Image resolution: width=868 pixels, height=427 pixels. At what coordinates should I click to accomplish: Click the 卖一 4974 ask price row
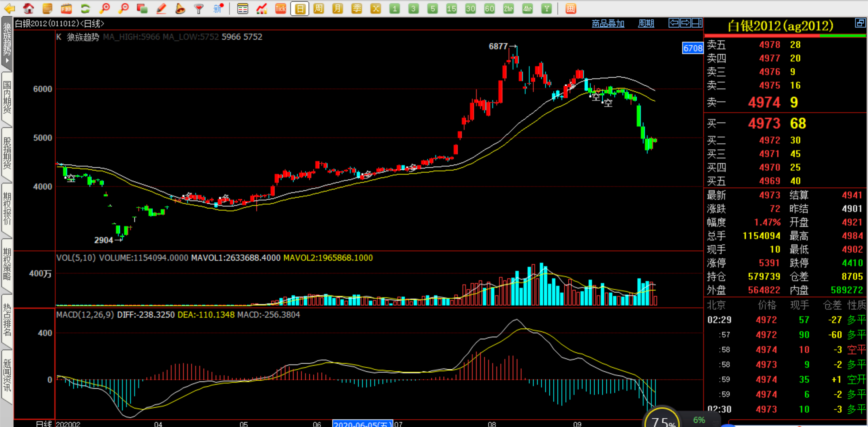coord(785,102)
